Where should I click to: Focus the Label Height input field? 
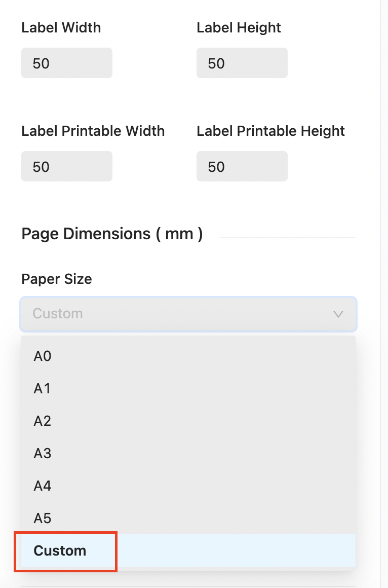coord(242,63)
